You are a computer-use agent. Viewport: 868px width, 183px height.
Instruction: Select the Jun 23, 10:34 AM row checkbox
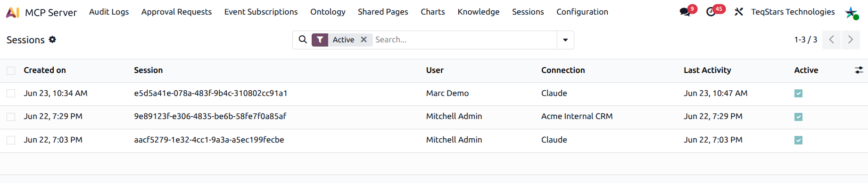point(11,94)
